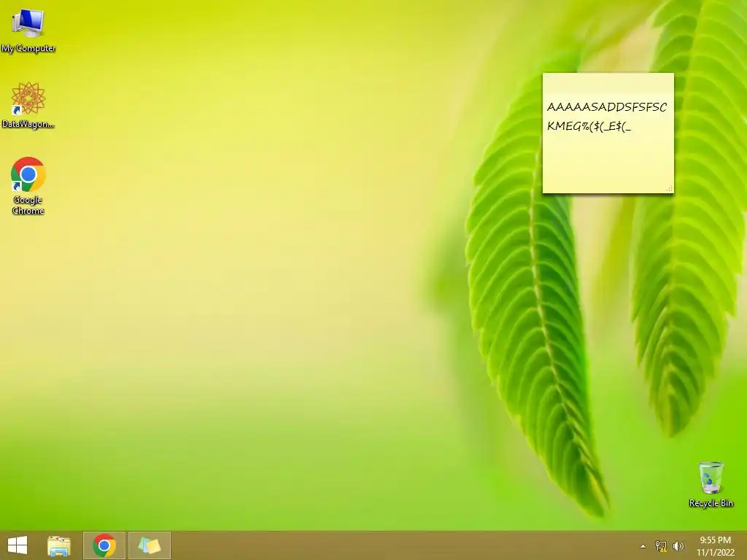Open the network status tray icon
747x560 pixels.
661,546
